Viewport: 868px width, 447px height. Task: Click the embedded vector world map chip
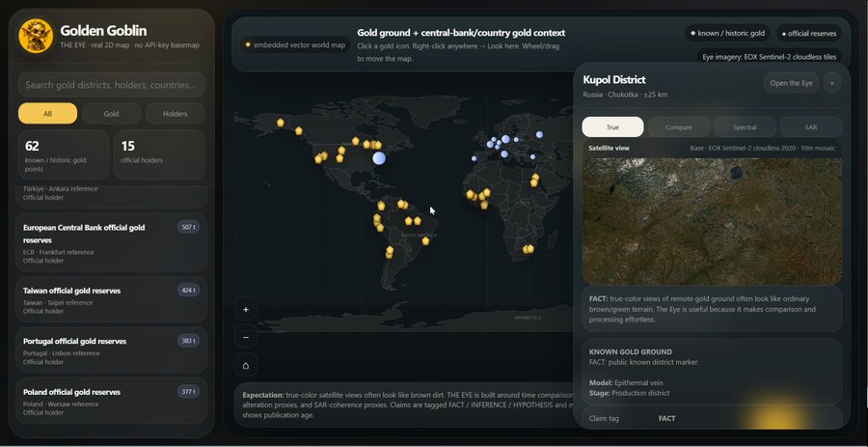coord(295,44)
